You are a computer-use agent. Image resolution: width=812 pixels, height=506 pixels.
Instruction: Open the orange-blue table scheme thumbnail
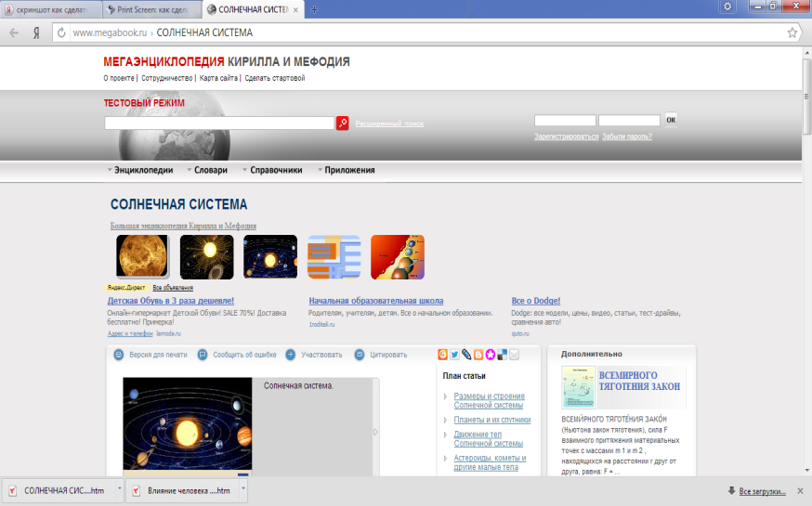click(x=334, y=257)
